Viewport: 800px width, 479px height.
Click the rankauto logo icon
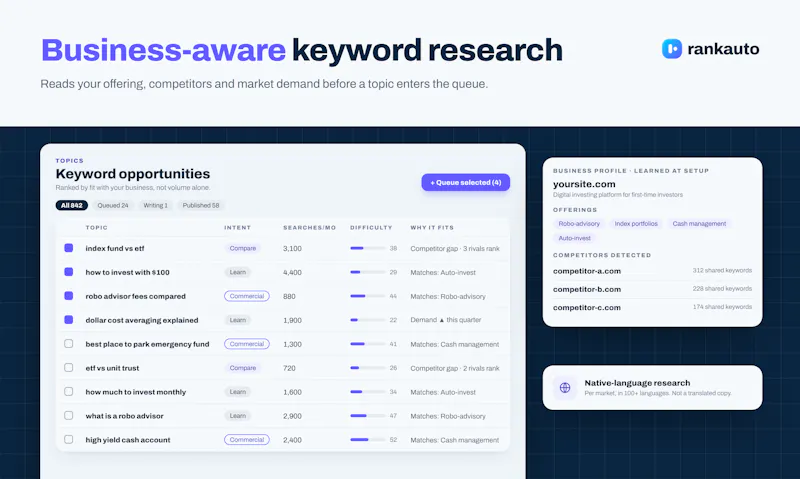pos(671,49)
